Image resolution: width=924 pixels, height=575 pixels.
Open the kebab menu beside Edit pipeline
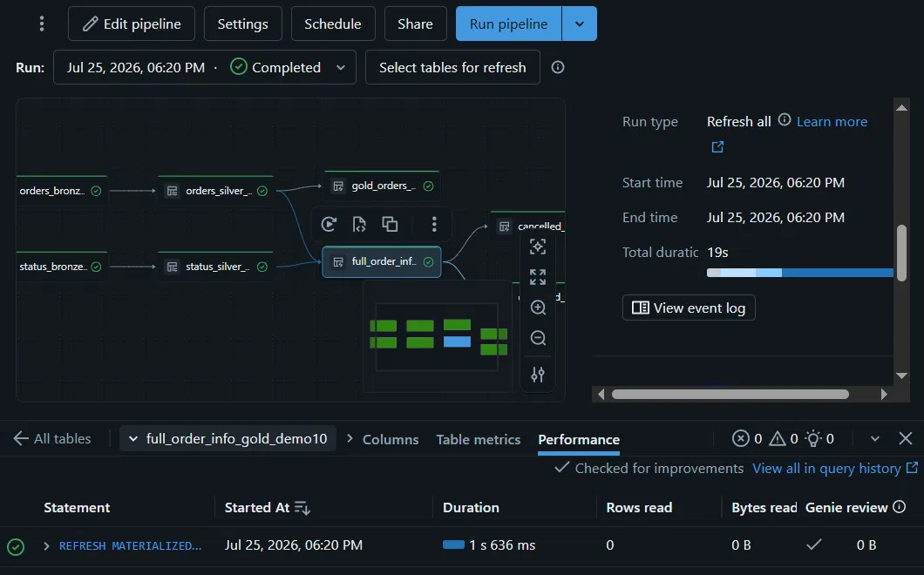click(41, 24)
